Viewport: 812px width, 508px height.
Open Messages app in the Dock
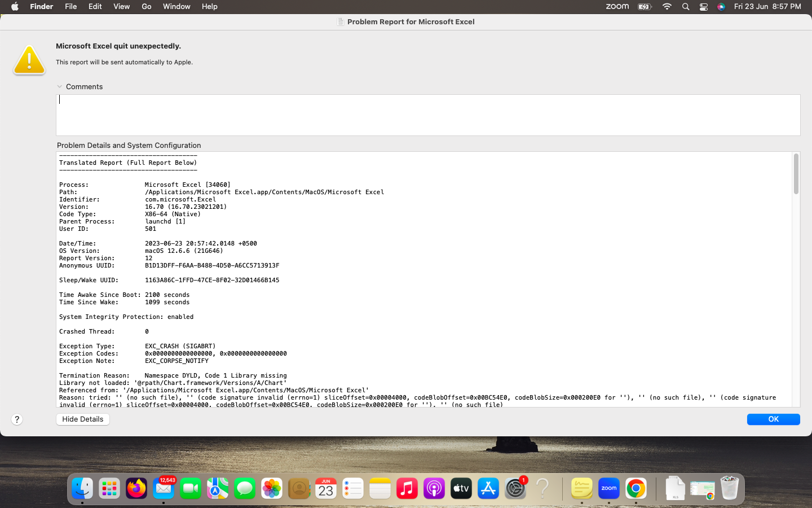pyautogui.click(x=245, y=488)
